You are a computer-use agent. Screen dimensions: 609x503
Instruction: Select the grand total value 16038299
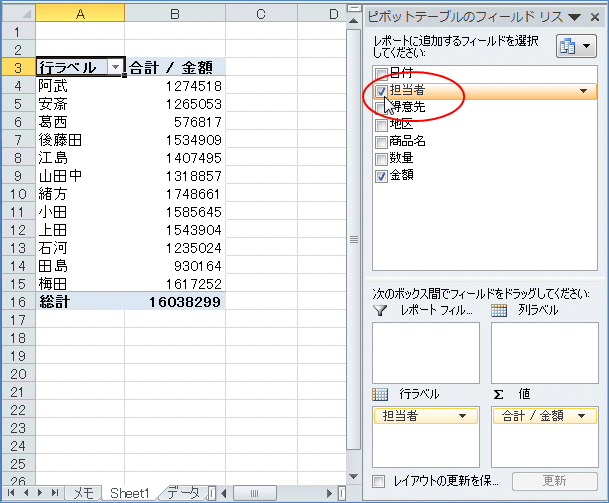point(175,302)
